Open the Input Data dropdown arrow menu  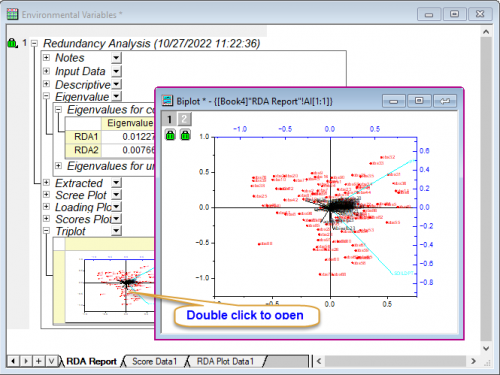tap(116, 71)
